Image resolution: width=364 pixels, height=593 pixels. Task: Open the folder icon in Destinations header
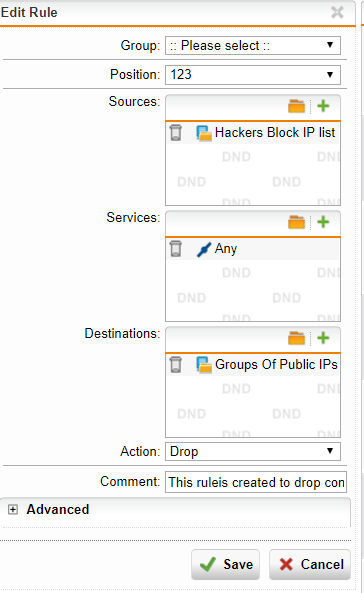(x=296, y=338)
